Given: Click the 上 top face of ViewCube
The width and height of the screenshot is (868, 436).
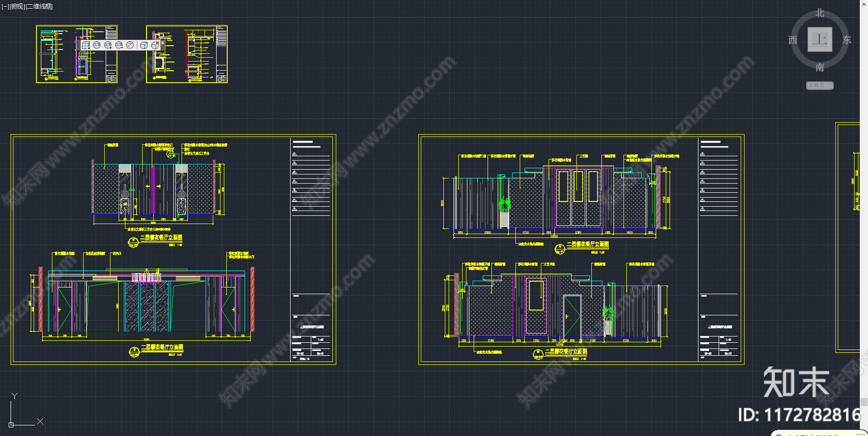Looking at the screenshot, I should click(x=820, y=40).
